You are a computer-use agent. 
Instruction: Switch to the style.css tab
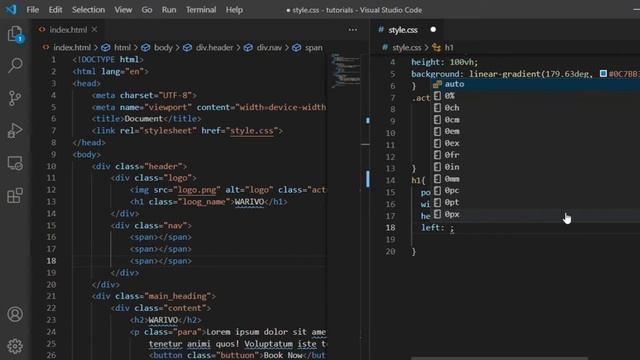tap(402, 30)
